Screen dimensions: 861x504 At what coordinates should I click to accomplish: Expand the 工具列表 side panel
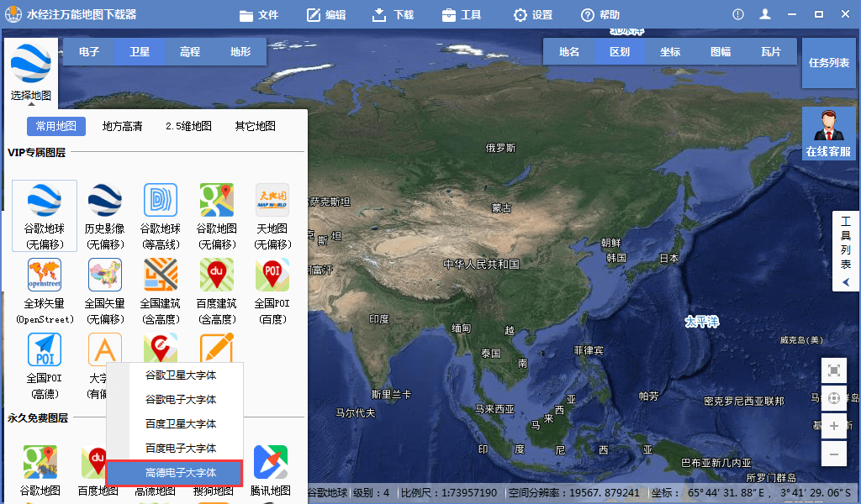pos(846,250)
